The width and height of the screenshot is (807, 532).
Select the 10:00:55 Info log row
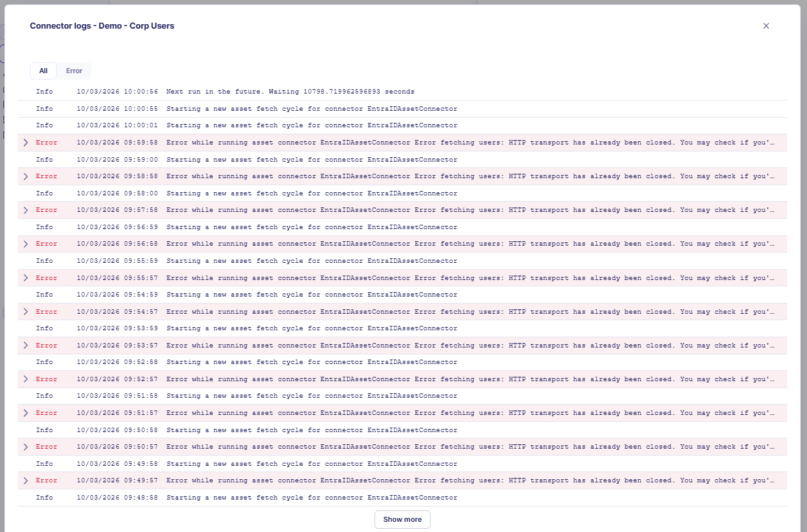[311, 109]
